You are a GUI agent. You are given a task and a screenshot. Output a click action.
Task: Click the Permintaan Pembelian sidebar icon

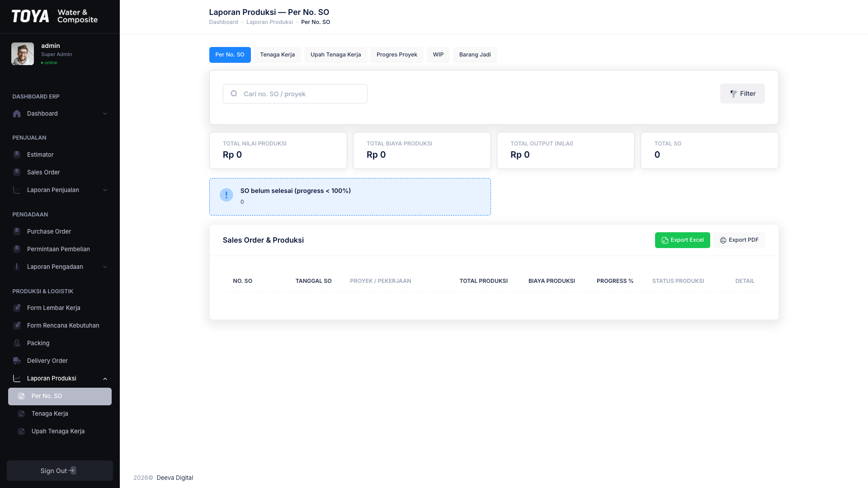tap(17, 249)
